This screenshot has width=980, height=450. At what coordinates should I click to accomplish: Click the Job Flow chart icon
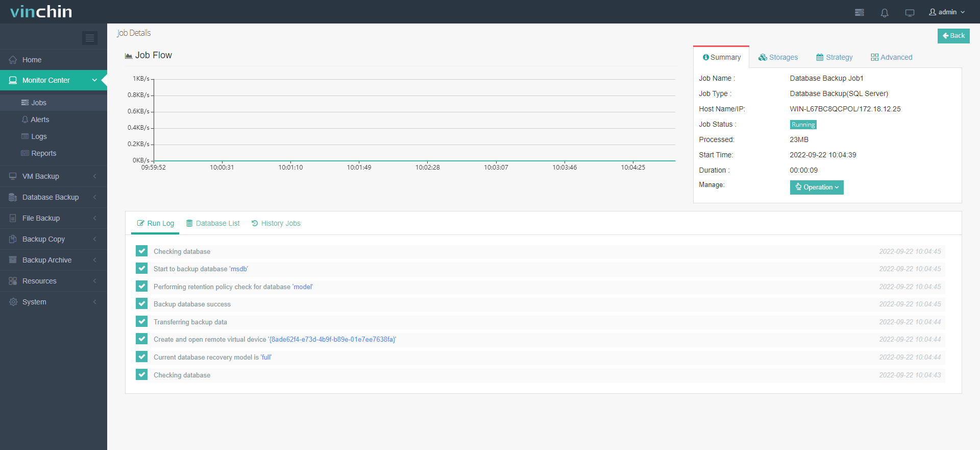click(x=129, y=56)
